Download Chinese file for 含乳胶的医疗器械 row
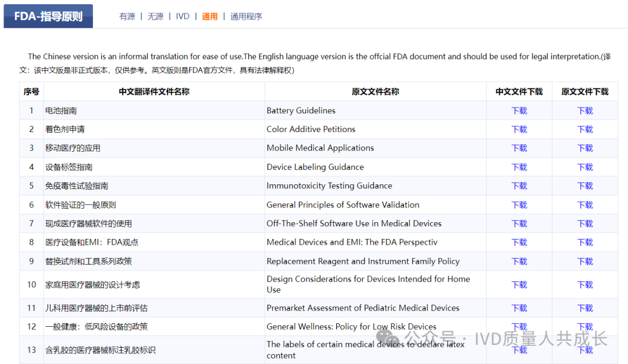Viewport: 628px width, 364px height. (x=519, y=350)
